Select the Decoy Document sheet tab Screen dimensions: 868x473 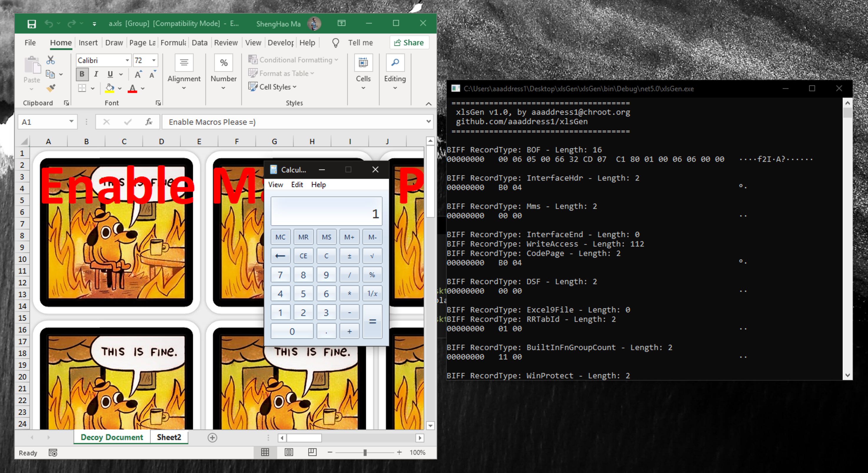click(112, 437)
